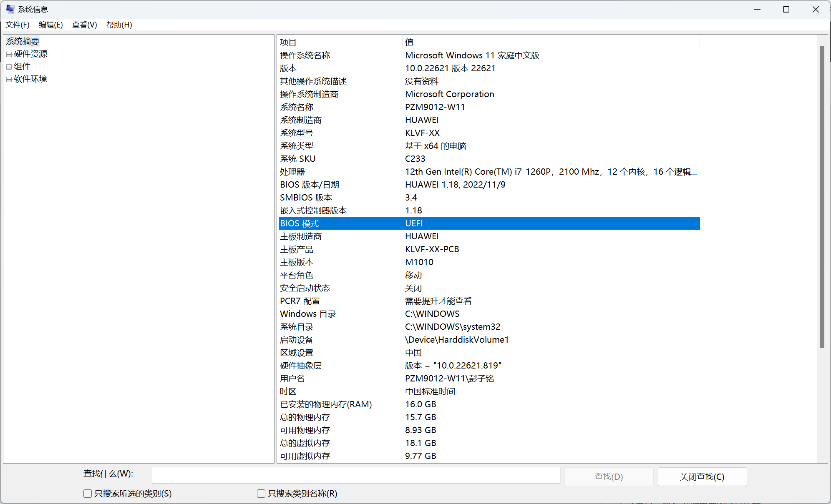Expand the 组件 tree node
The height and width of the screenshot is (504, 831).
(x=9, y=66)
